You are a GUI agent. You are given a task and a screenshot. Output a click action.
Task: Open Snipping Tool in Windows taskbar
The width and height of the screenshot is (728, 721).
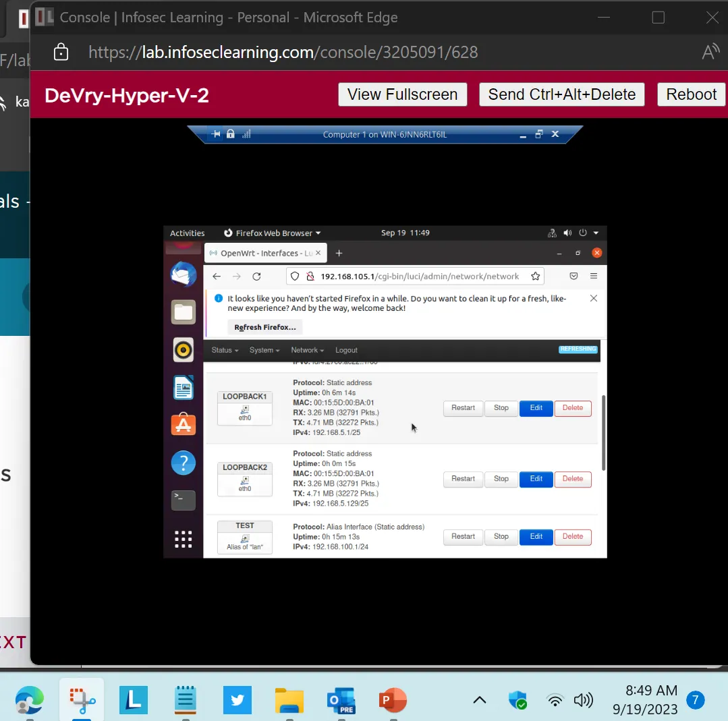tap(82, 700)
